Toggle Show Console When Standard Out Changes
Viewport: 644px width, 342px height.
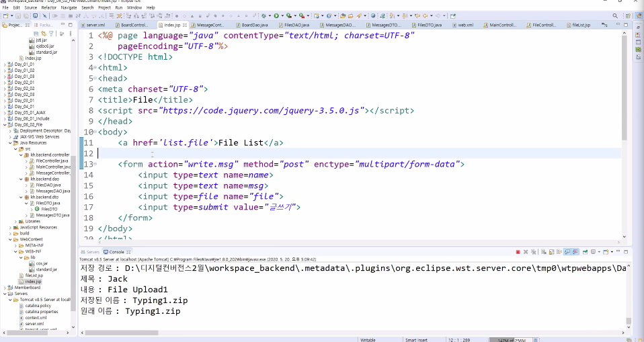(x=567, y=252)
